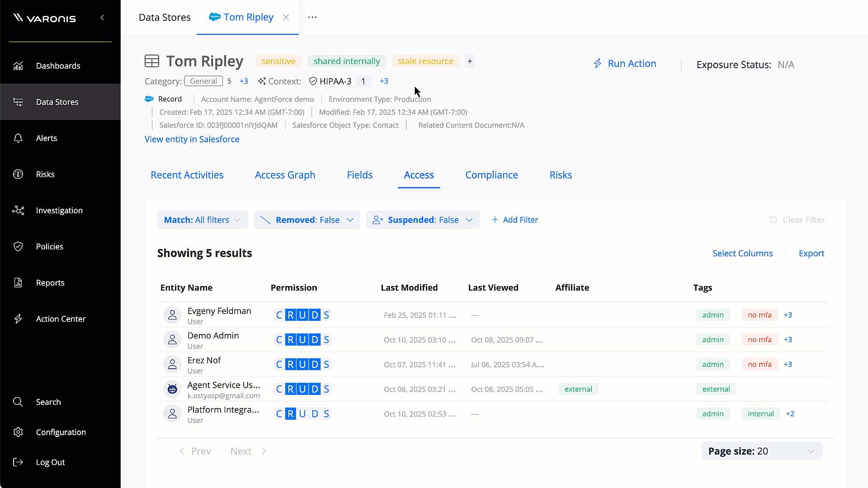
Task: Open the Page size dropdown
Action: 761,451
